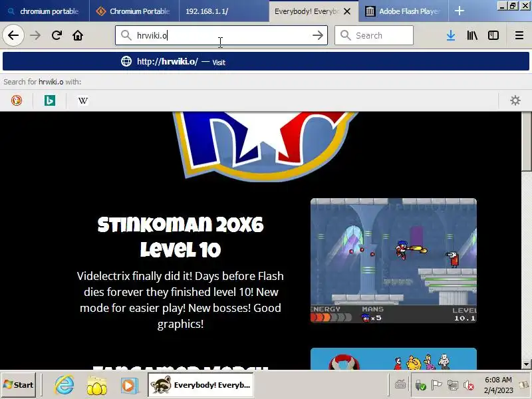Open a new tab with plus button
This screenshot has height=399, width=532.
coord(459,11)
